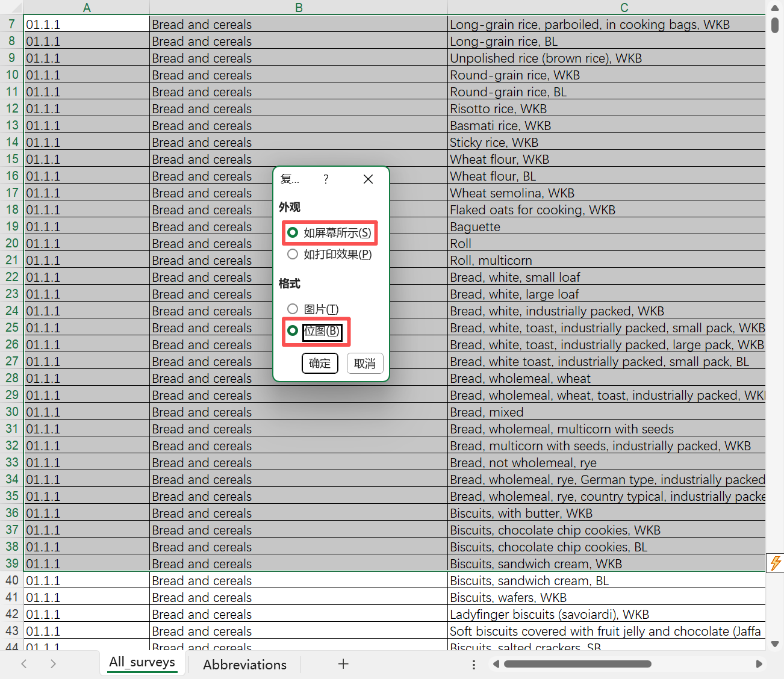Click the 'Wheat flour, BL' cell
This screenshot has height=679, width=784.
click(x=606, y=176)
